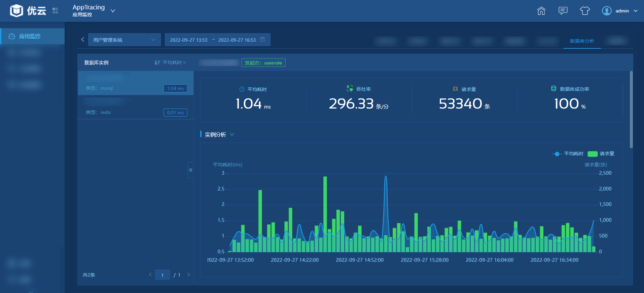Click the 发起方: userrole tag

(263, 63)
